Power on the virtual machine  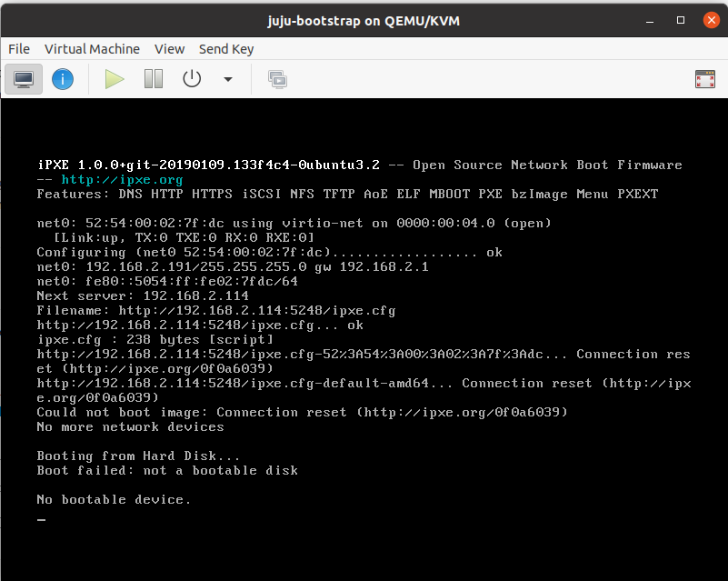(x=114, y=79)
